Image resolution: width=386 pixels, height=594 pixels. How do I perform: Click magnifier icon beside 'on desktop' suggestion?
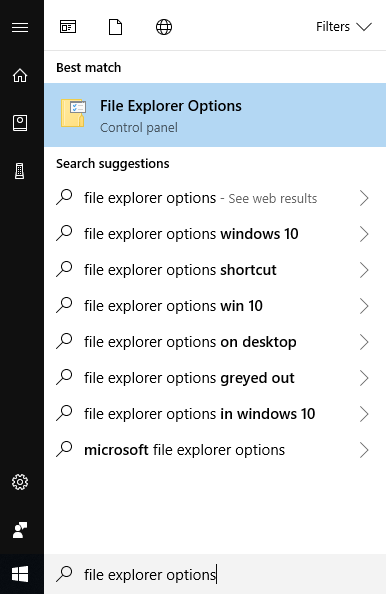click(64, 341)
